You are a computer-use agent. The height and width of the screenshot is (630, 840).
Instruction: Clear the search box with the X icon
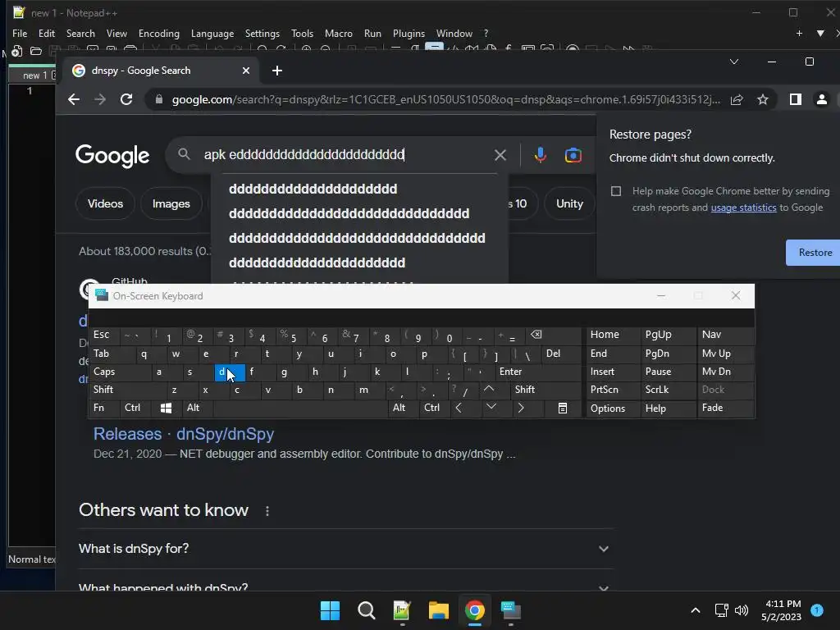coord(500,155)
